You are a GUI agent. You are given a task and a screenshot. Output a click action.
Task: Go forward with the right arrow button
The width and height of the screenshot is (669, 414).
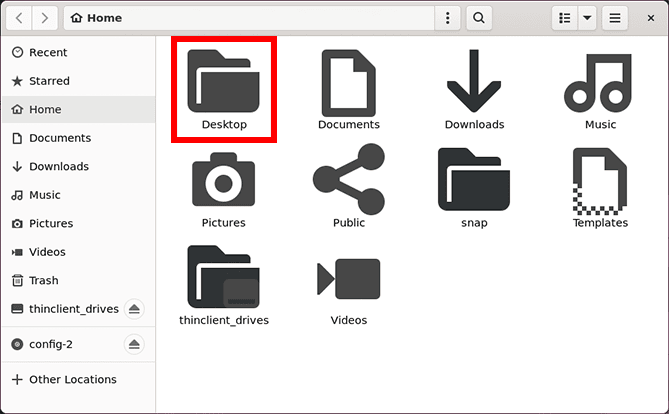pos(45,18)
